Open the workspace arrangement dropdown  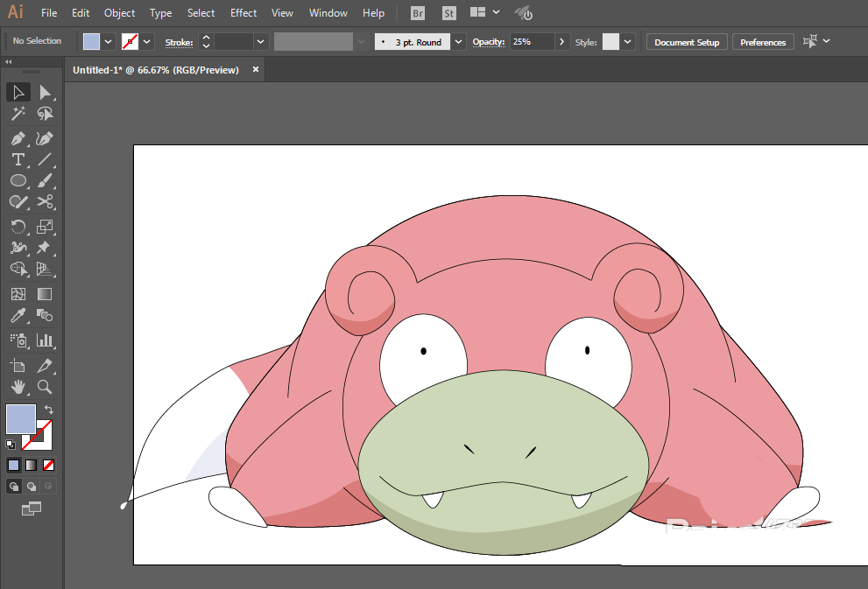point(496,12)
